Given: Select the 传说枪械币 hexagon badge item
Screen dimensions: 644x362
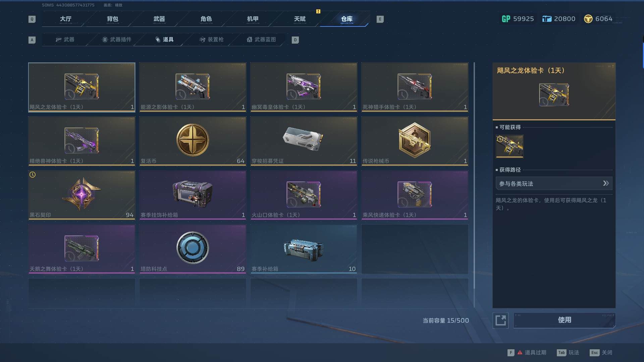Looking at the screenshot, I should pos(415,141).
